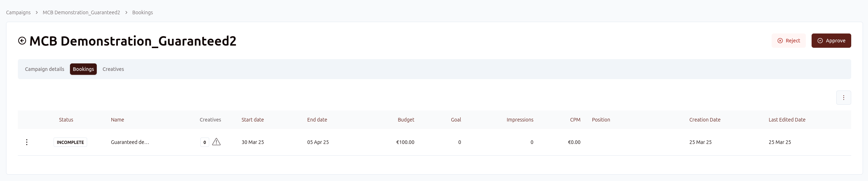
Task: Sort by the Start date column header
Action: (x=252, y=120)
